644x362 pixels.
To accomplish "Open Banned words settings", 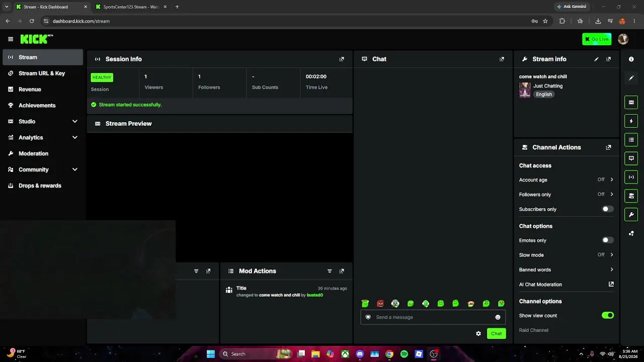I will click(x=566, y=269).
